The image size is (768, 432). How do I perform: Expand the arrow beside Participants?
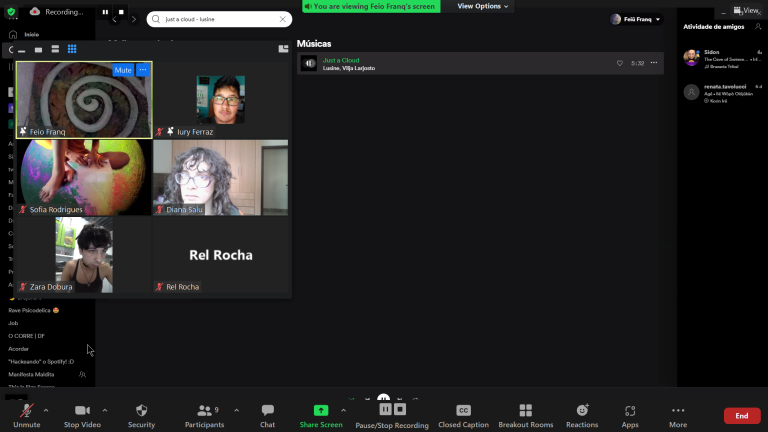click(237, 410)
